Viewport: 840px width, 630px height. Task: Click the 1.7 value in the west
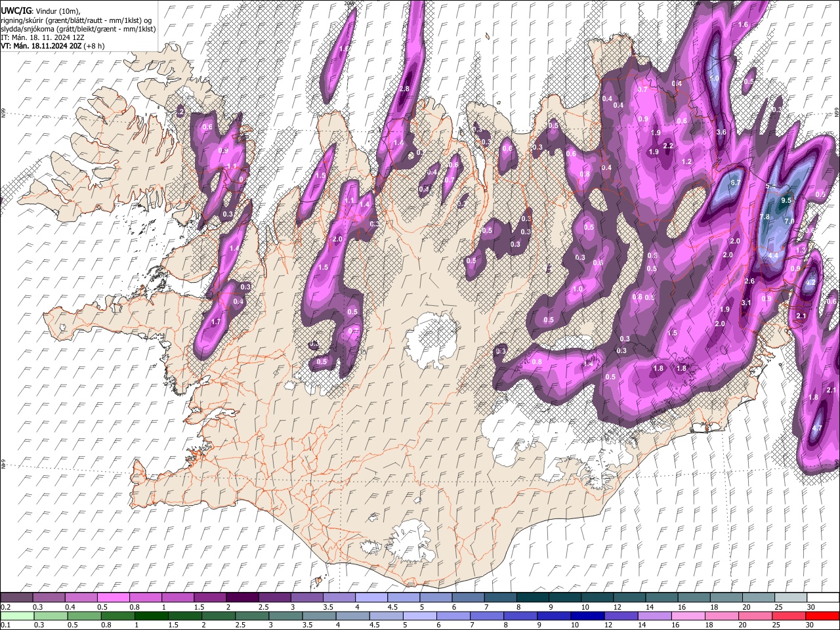(x=217, y=322)
